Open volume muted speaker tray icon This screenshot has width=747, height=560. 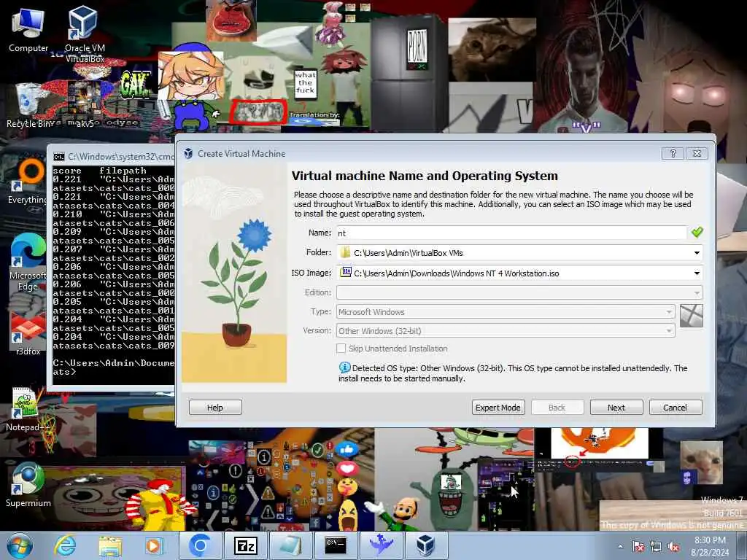(673, 547)
